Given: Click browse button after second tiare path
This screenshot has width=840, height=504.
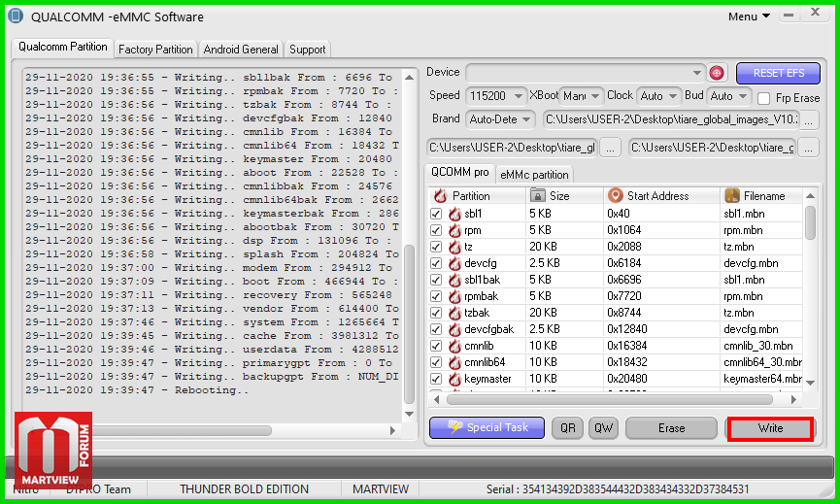Looking at the screenshot, I should pyautogui.click(x=808, y=148).
